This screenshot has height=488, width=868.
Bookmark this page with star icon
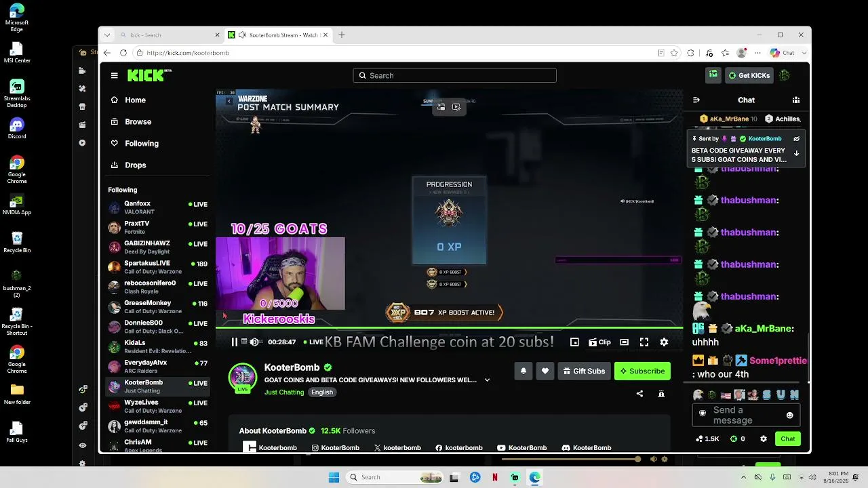pyautogui.click(x=674, y=53)
